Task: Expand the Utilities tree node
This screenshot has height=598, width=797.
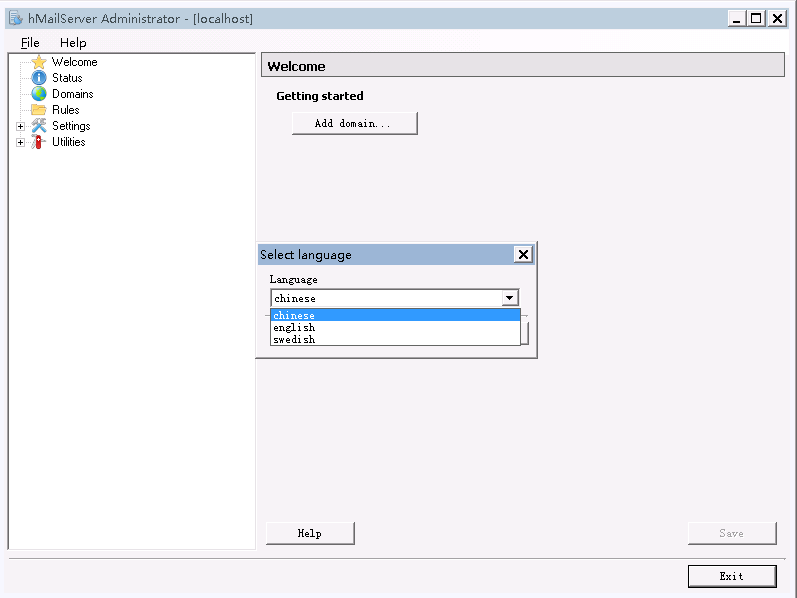Action: pos(20,142)
